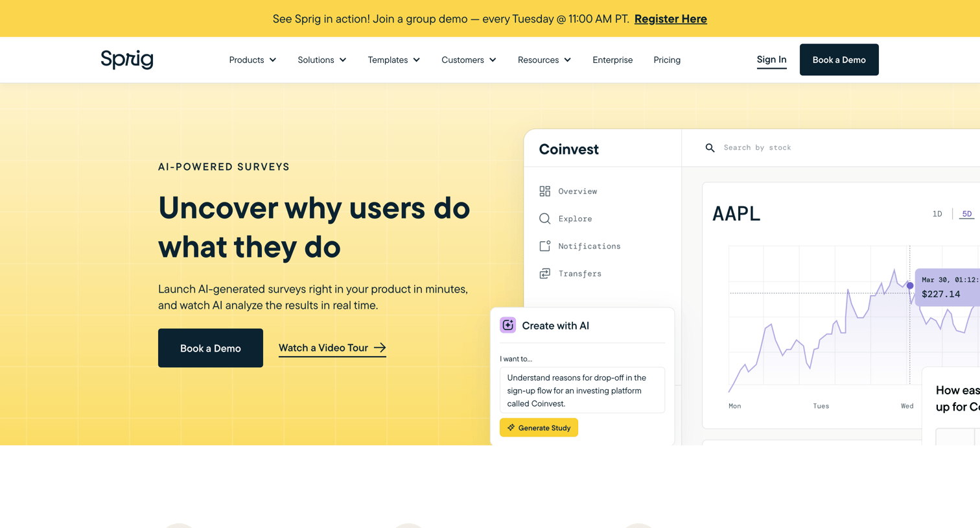Viewport: 980px width, 528px height.
Task: Click the Generate Study button
Action: (539, 427)
